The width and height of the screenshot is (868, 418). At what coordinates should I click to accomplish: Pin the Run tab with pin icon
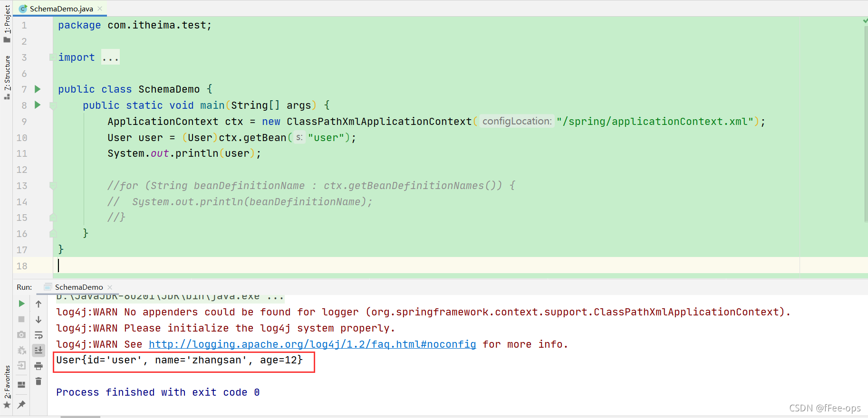click(x=21, y=405)
